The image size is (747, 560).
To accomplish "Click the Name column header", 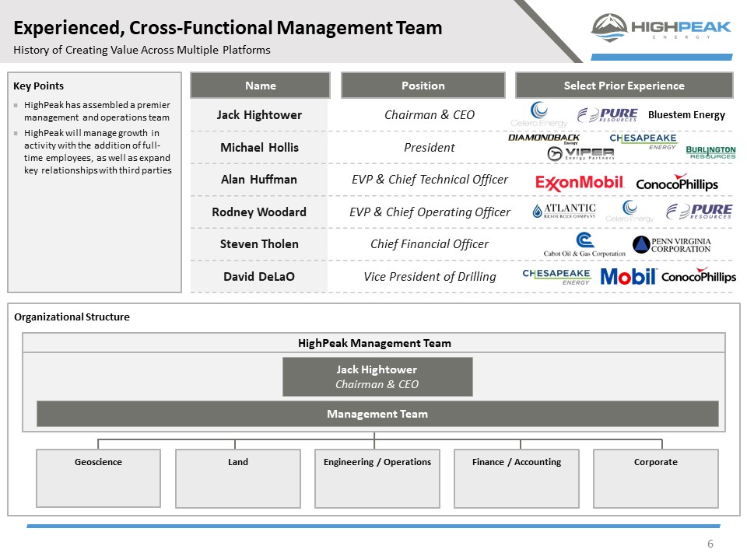I will (x=260, y=86).
